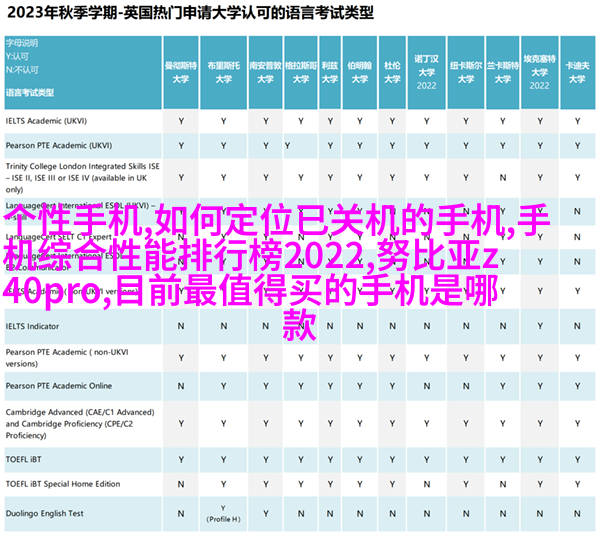600x536 pixels.
Task: Click Pearson PTE Academic (UKVI) Y under 格拉斯哥大学
Action: pos(287,146)
